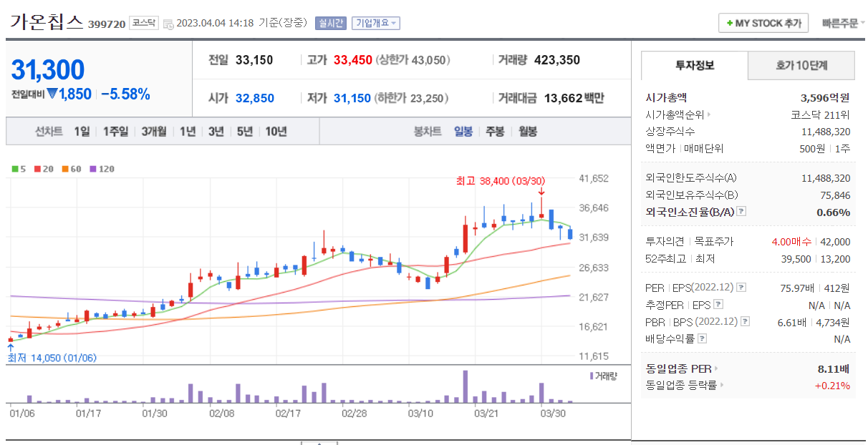Click the current price 31,300

point(48,69)
